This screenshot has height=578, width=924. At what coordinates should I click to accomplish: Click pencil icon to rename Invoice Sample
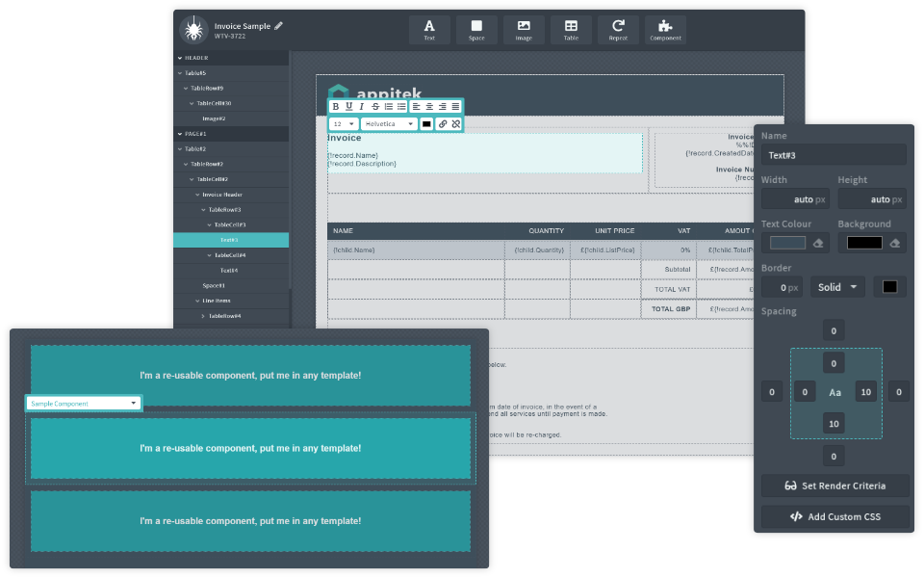pos(279,26)
